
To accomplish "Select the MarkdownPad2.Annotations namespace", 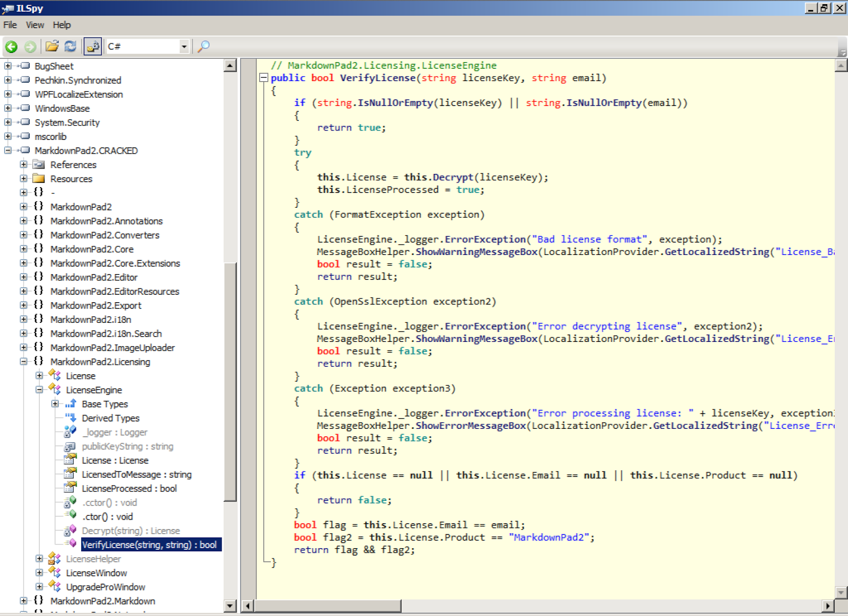I will [107, 221].
